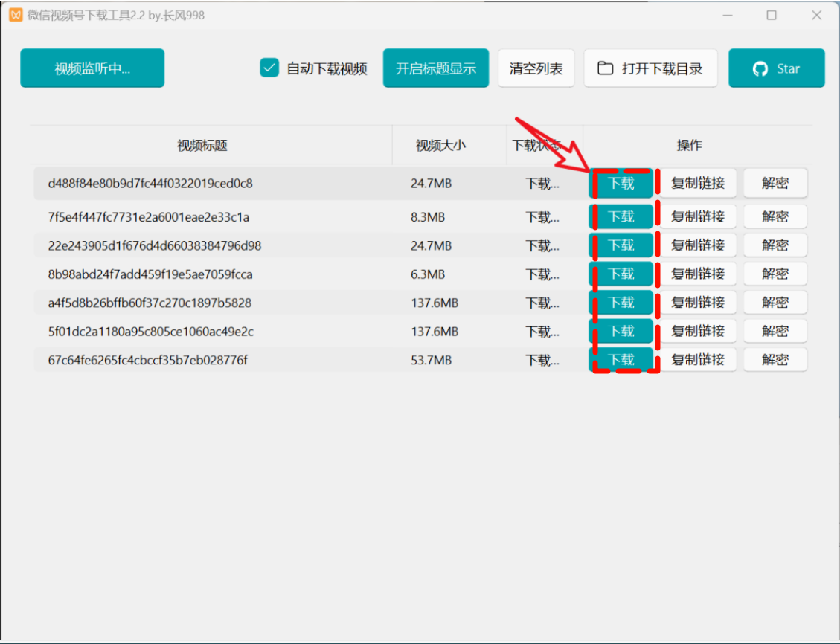
Task: Download video d488f84e80b9d7fc44f0322019ced0c8
Action: pos(621,184)
